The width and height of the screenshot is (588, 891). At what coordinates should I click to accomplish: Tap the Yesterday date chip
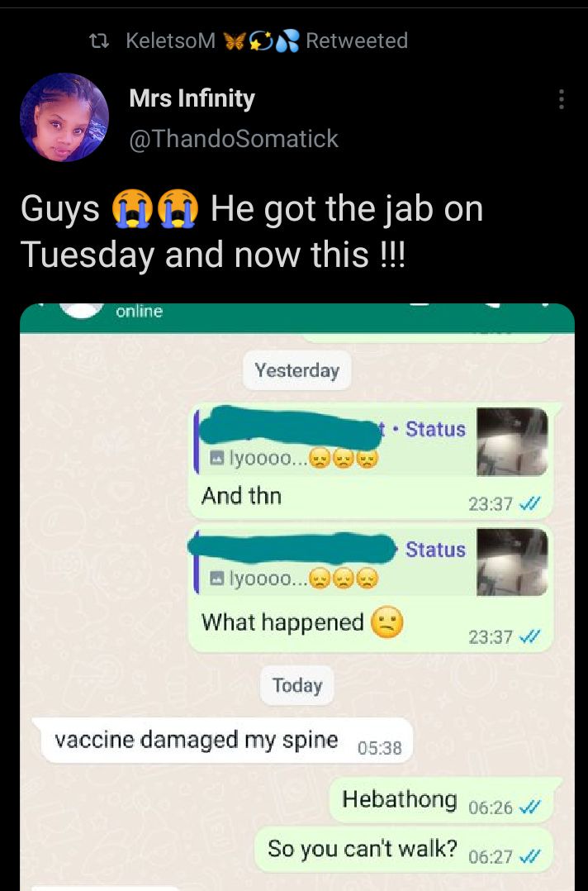tap(296, 370)
